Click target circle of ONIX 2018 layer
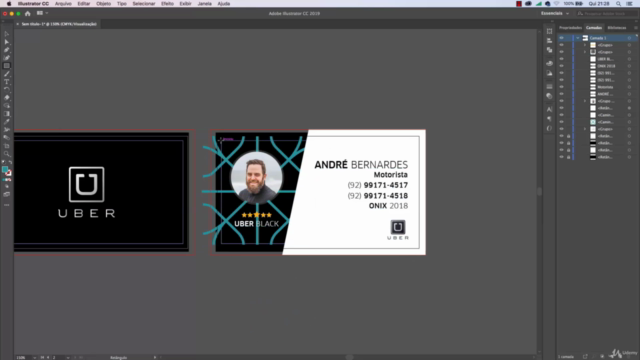The width and height of the screenshot is (640, 360). coord(629,66)
